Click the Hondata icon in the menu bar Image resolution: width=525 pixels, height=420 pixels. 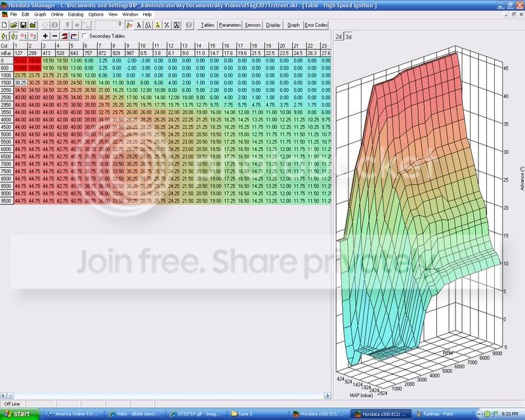point(5,14)
